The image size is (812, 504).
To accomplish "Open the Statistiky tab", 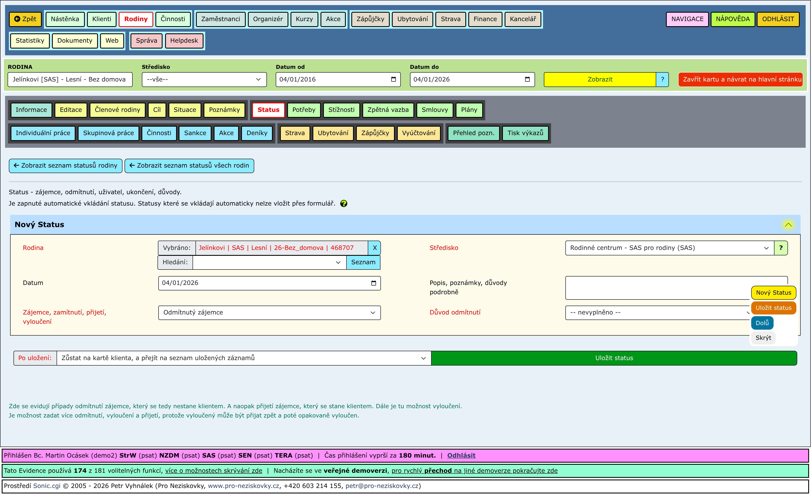I will 30,41.
